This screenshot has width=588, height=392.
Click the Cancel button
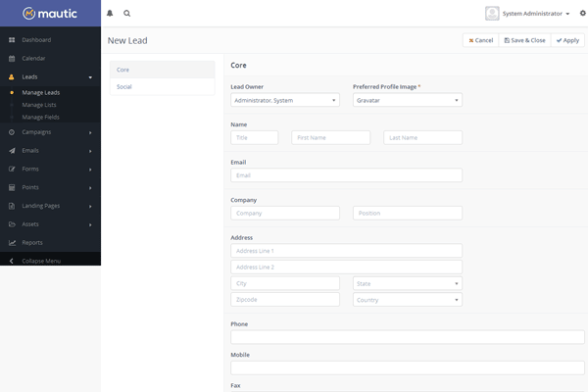coord(480,40)
